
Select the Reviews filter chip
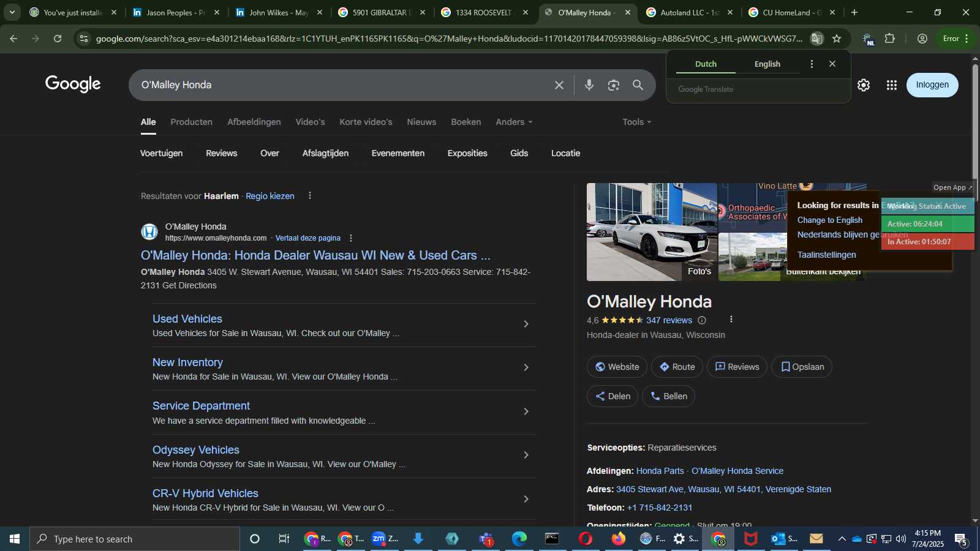(x=222, y=153)
